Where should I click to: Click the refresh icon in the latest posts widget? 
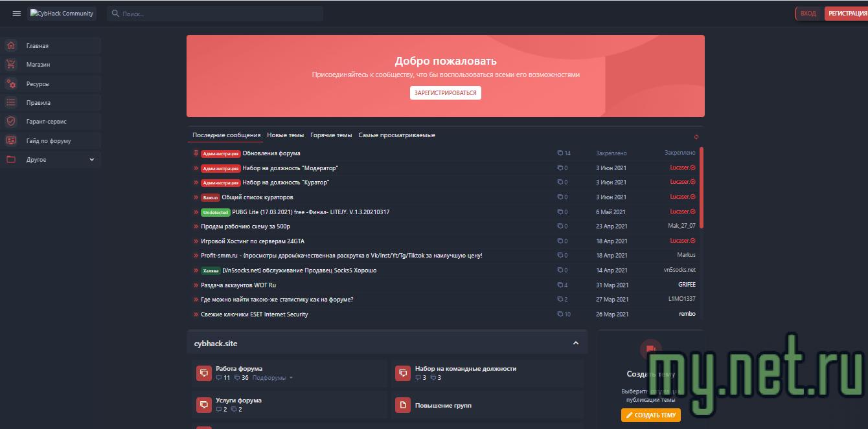696,137
